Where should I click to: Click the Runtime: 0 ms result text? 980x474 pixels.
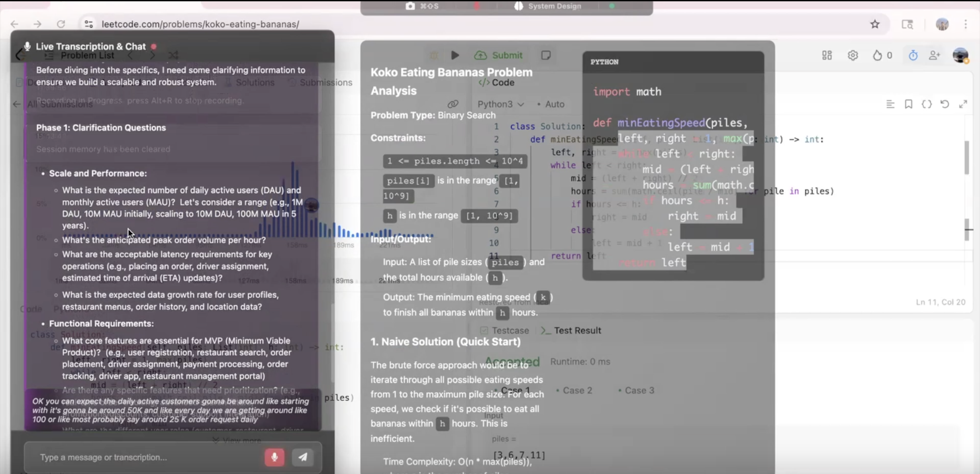(580, 362)
